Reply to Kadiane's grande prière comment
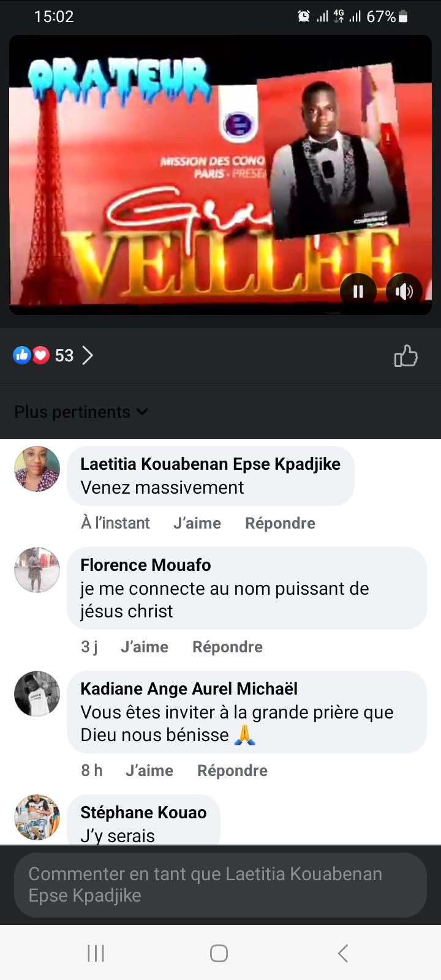 tap(232, 771)
